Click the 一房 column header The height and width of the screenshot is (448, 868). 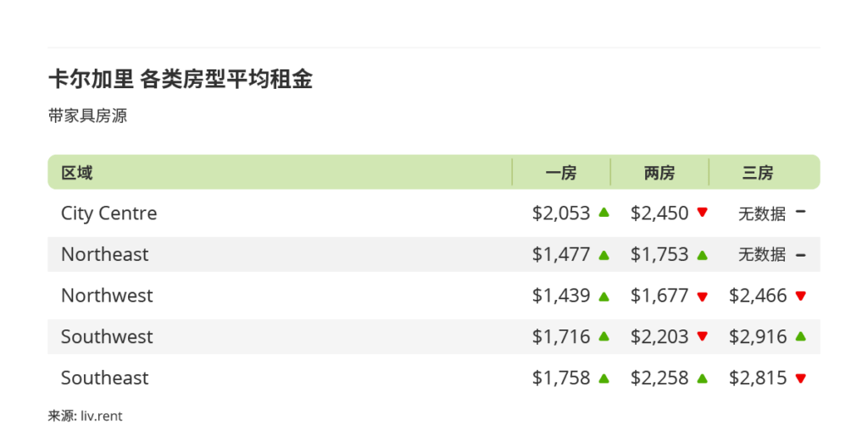click(x=561, y=173)
